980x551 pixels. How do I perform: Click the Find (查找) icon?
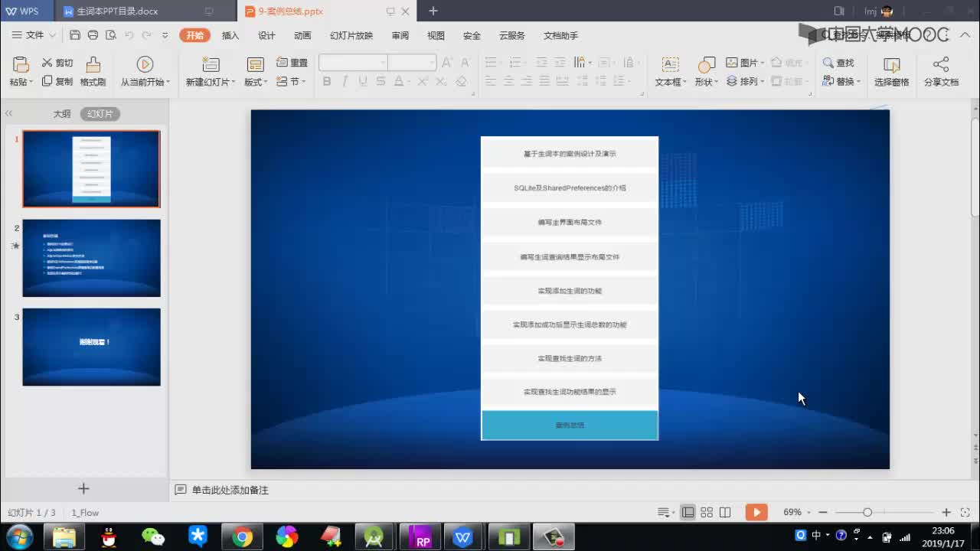(828, 63)
